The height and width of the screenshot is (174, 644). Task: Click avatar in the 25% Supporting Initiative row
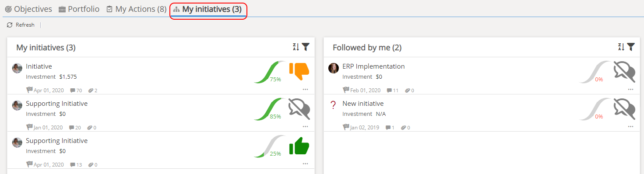pos(17,142)
